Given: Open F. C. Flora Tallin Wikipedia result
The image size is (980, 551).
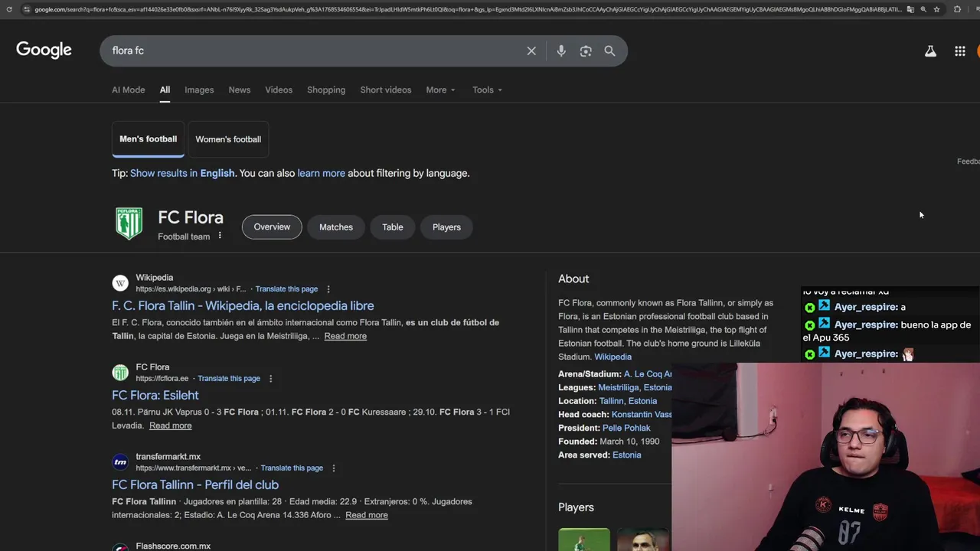Looking at the screenshot, I should (243, 306).
